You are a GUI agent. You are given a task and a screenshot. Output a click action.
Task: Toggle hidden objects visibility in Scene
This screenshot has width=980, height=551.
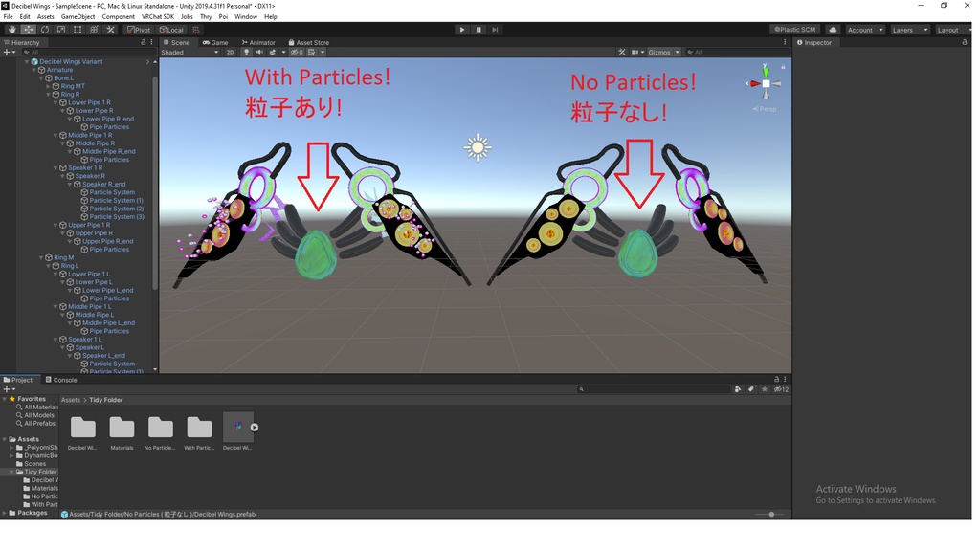click(297, 52)
